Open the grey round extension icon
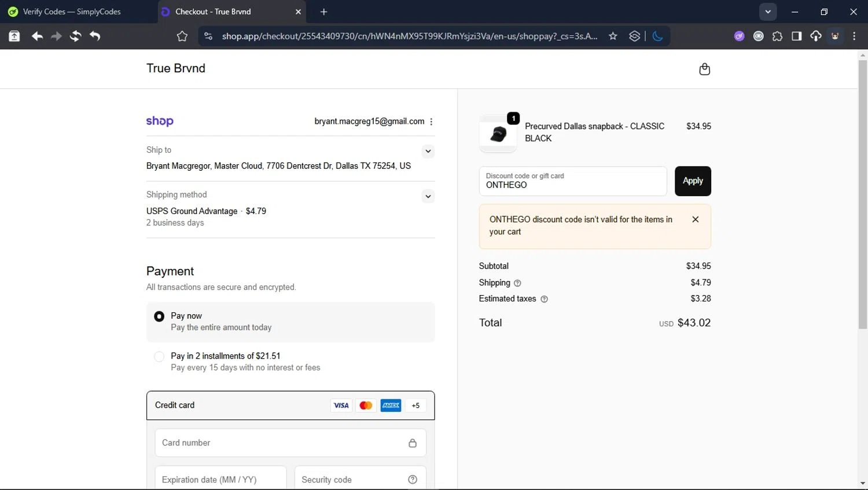 758,36
